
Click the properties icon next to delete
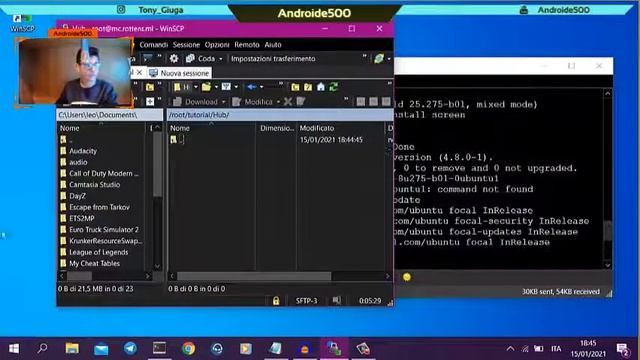[301, 102]
